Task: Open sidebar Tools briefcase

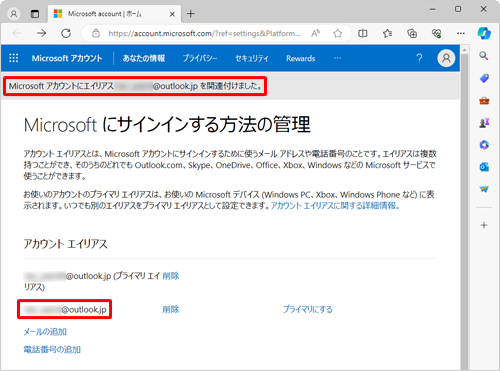Action: pyautogui.click(x=484, y=101)
